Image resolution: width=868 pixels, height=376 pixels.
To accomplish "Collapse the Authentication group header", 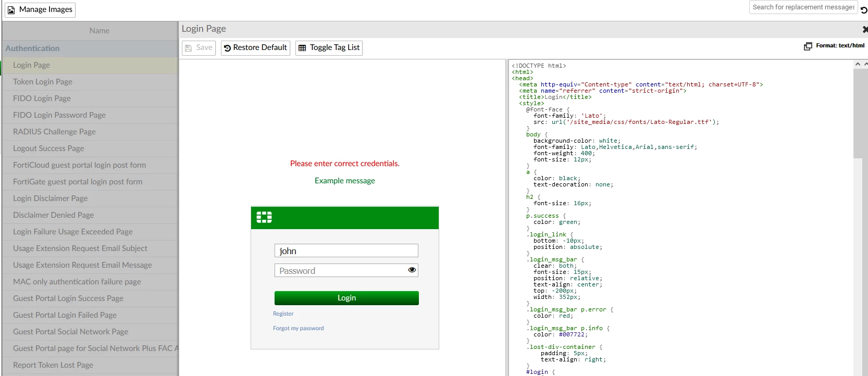I will 90,48.
